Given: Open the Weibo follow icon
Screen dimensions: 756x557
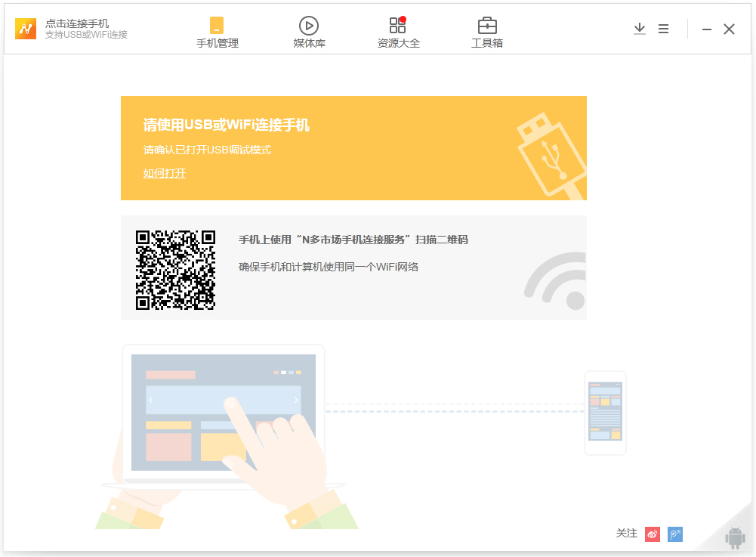Looking at the screenshot, I should pyautogui.click(x=652, y=534).
